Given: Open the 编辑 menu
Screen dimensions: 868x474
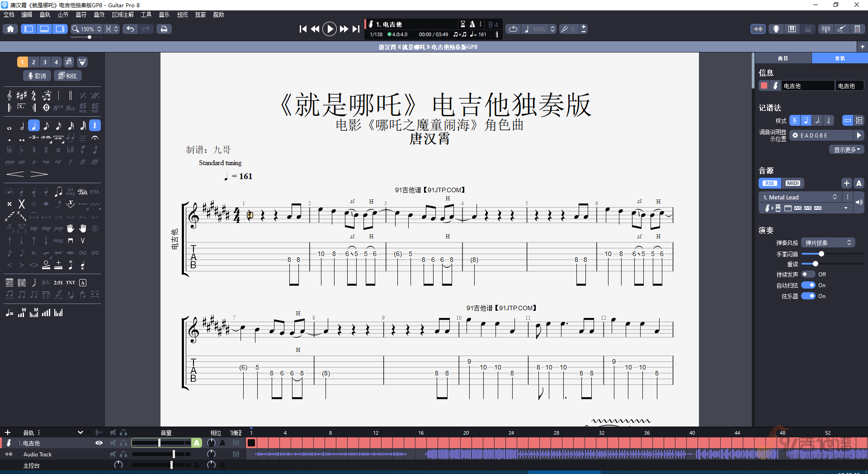Looking at the screenshot, I should pos(27,14).
